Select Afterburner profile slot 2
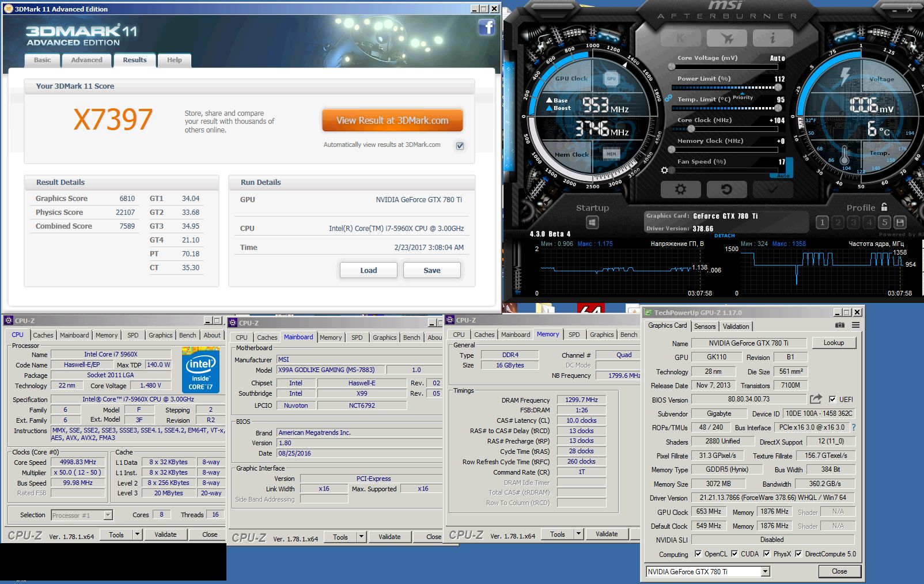 pyautogui.click(x=838, y=222)
